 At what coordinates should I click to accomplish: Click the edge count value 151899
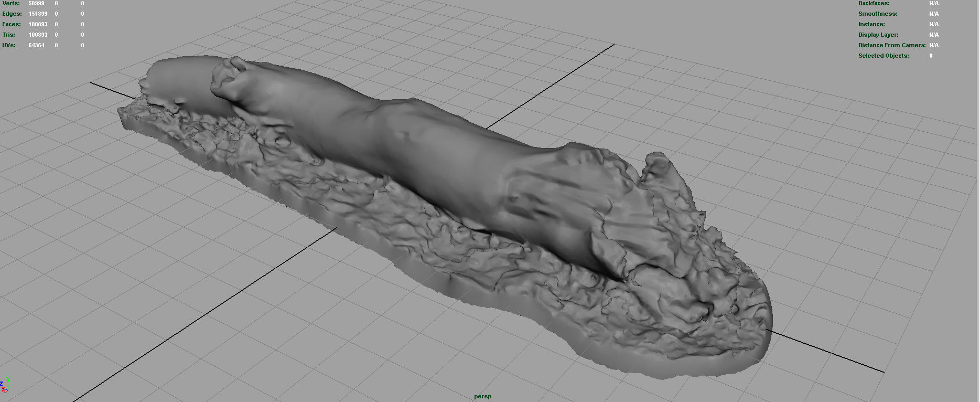tap(38, 14)
